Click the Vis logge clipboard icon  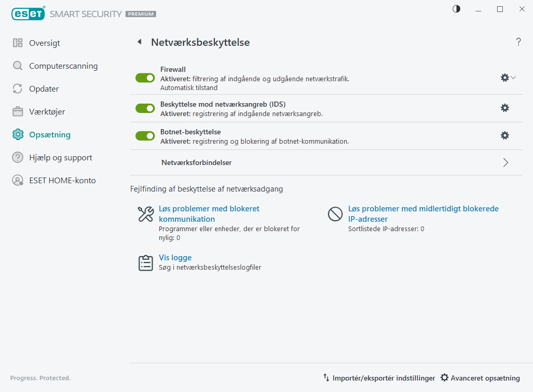pos(146,262)
